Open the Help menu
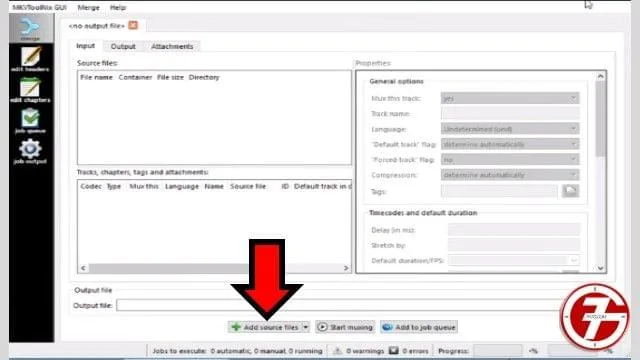 click(118, 7)
